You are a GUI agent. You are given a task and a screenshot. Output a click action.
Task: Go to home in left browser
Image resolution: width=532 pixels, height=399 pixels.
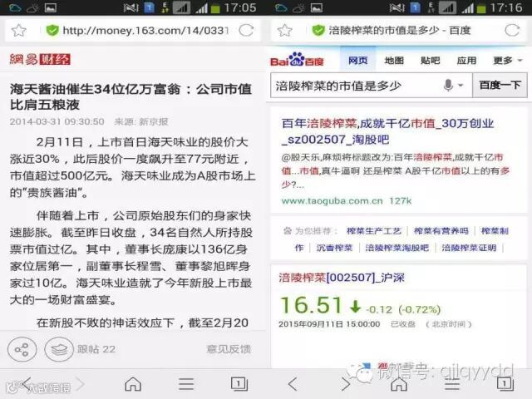[x=133, y=384]
